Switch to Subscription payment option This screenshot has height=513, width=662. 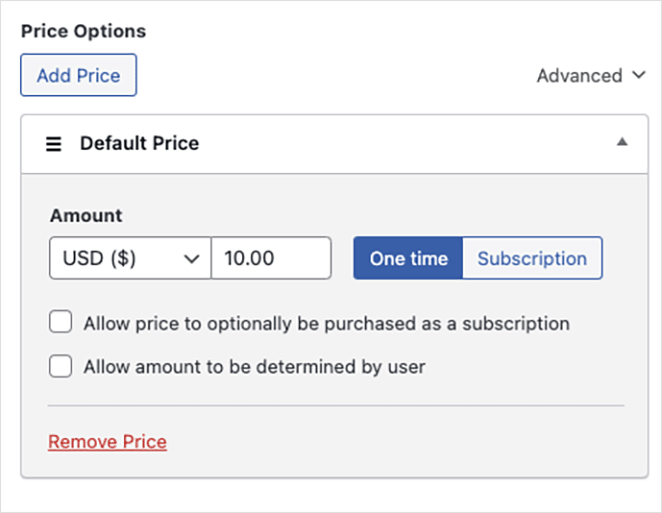[x=532, y=258]
